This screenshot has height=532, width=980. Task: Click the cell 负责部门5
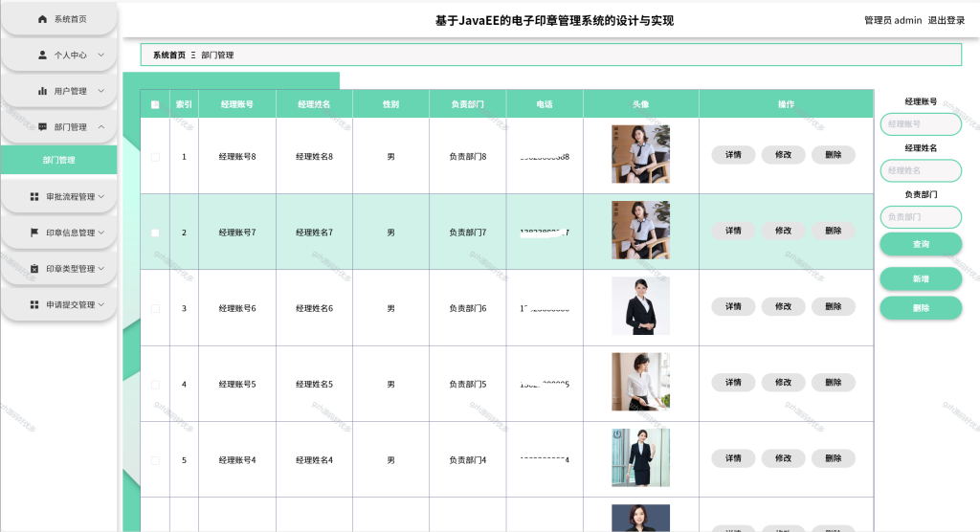tap(467, 385)
